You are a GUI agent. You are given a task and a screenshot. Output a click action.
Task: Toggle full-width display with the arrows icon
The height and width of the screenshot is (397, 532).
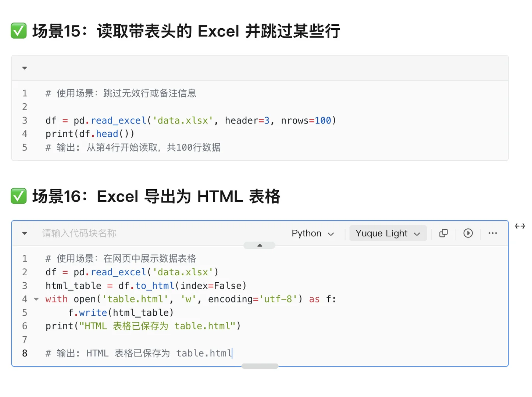pyautogui.click(x=519, y=226)
